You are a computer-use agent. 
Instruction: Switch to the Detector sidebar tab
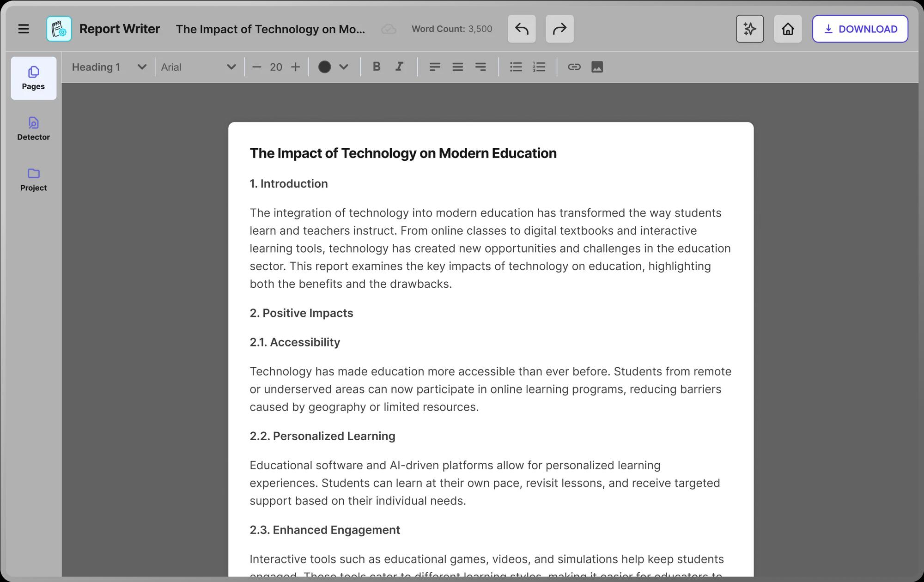[33, 129]
